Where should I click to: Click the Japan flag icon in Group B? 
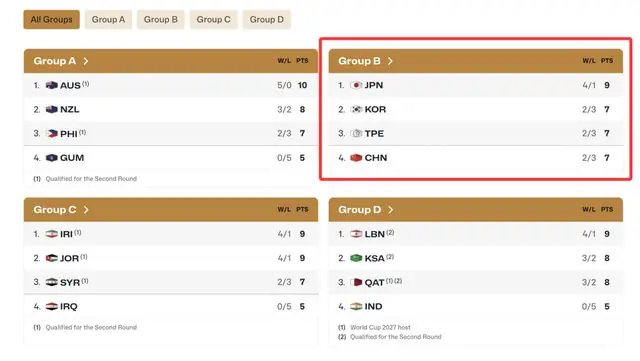tap(356, 85)
